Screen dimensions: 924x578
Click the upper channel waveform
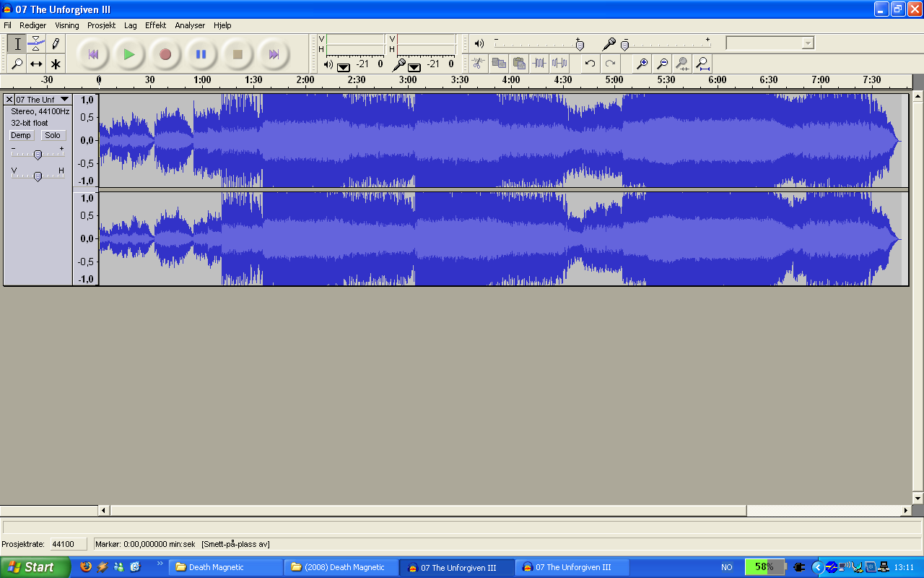click(503, 140)
